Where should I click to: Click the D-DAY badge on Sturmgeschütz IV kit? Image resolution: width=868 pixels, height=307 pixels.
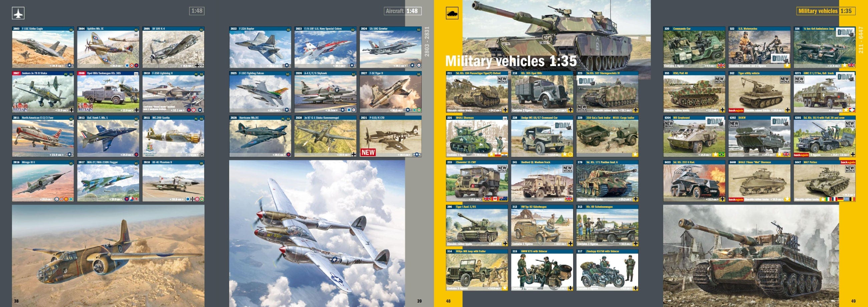586,82
